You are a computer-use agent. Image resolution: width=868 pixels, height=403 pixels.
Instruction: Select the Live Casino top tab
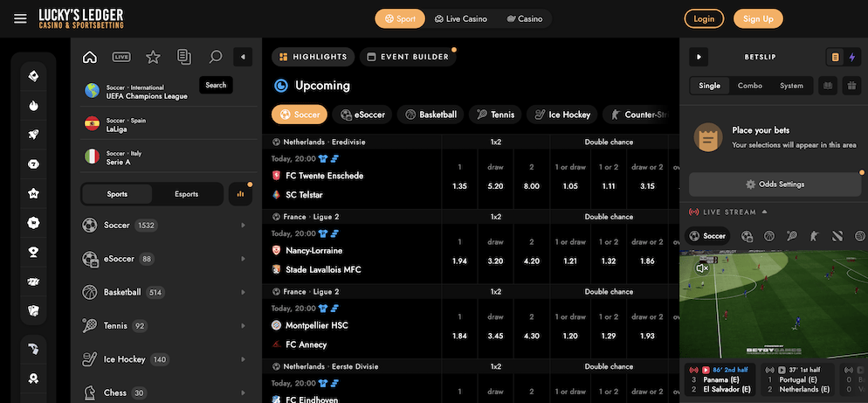pyautogui.click(x=460, y=19)
